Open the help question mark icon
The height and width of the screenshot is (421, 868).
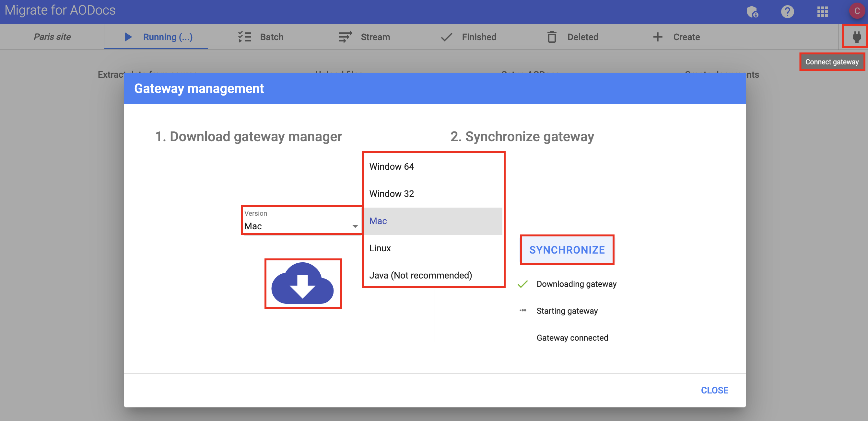[787, 12]
